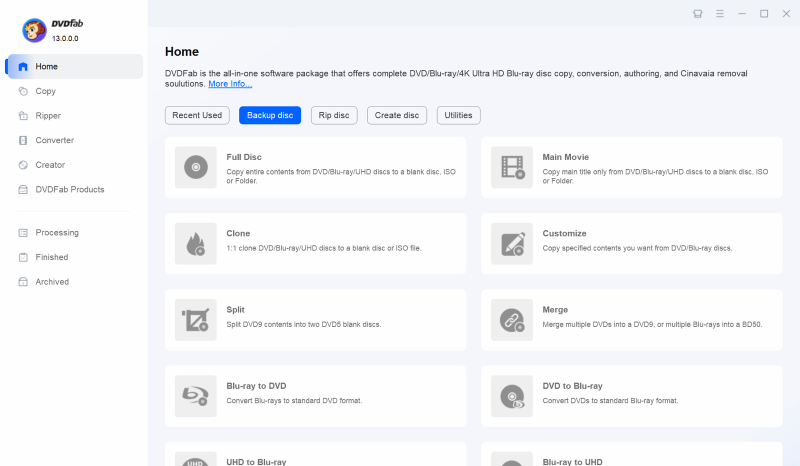
Task: Open the Processing queue in sidebar
Action: point(56,232)
